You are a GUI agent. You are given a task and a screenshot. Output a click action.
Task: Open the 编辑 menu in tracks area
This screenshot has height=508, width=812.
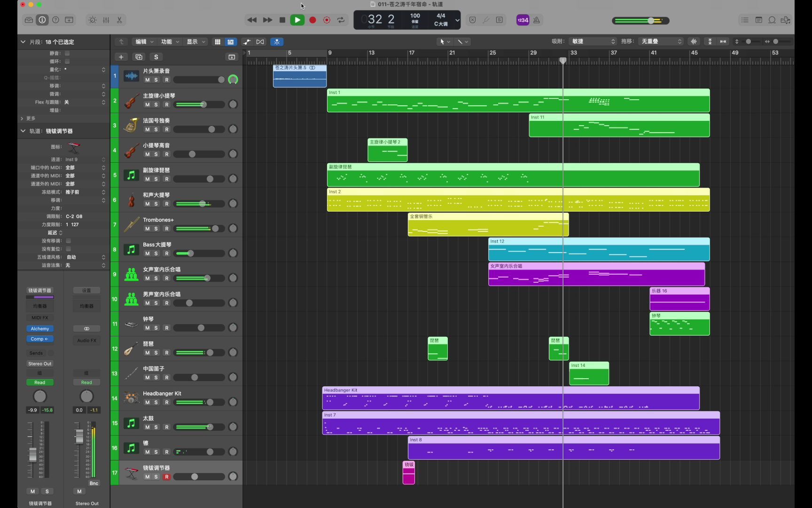point(144,42)
